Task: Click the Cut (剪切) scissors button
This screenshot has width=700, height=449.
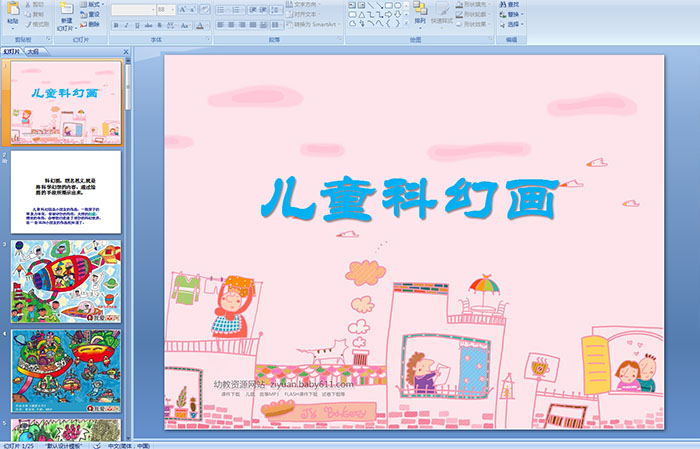Action: pos(34,4)
